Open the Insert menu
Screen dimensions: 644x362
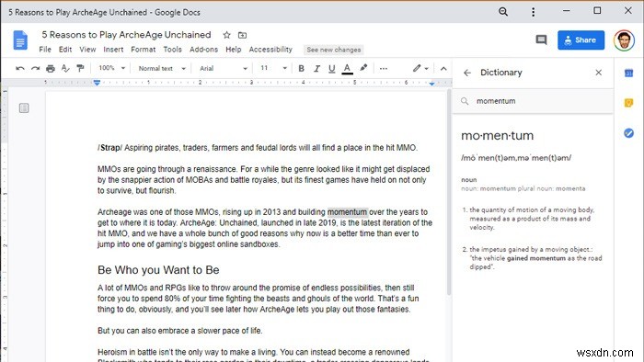click(x=113, y=50)
